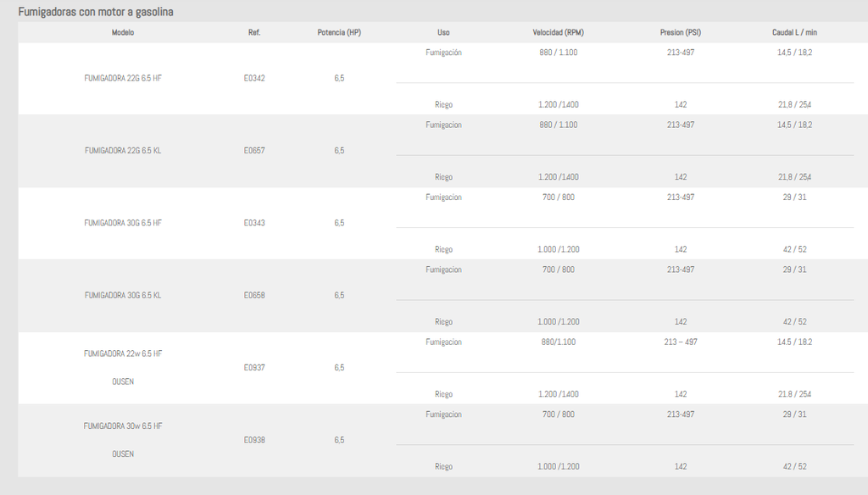
Task: Select reference code E0937
Action: point(254,368)
